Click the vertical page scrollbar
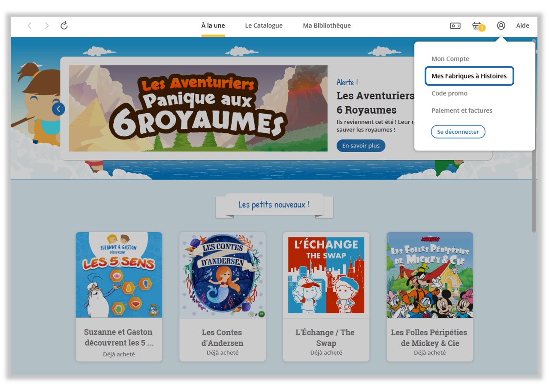The height and width of the screenshot is (392, 549). click(534, 137)
